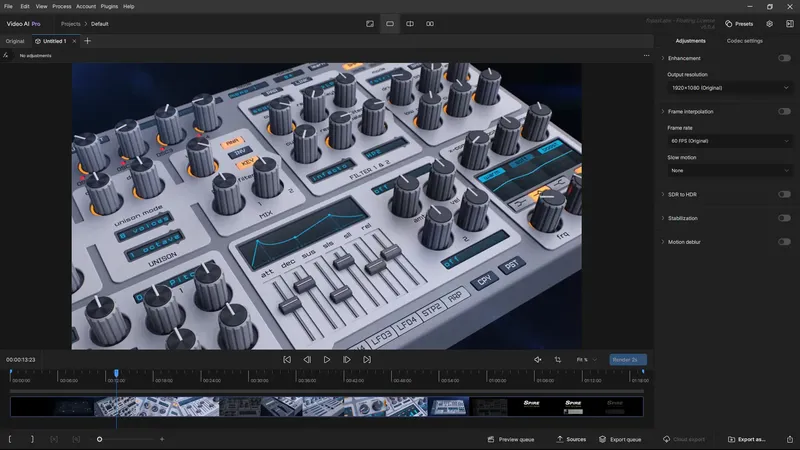Turn on Frame interpolation
Viewport: 800px width, 450px height.
click(x=784, y=111)
